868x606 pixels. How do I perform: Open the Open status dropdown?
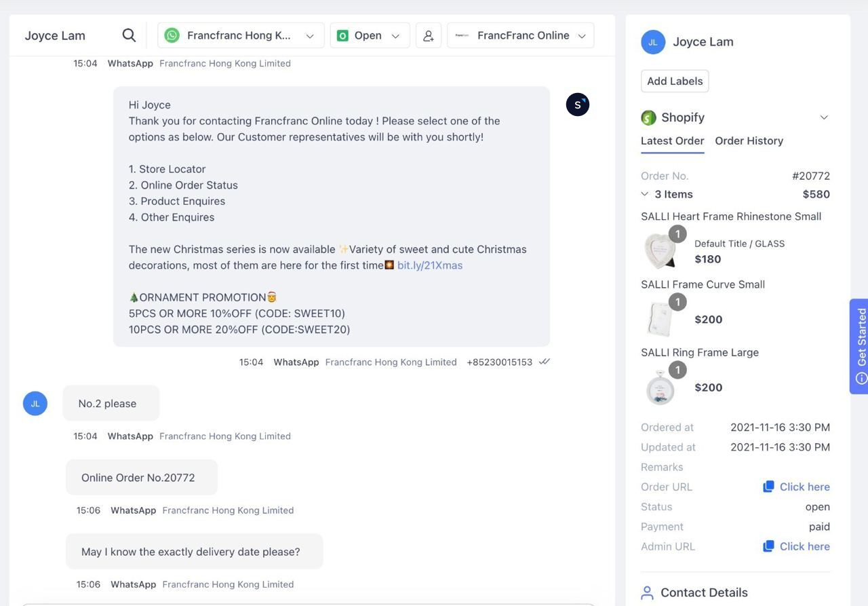[370, 35]
